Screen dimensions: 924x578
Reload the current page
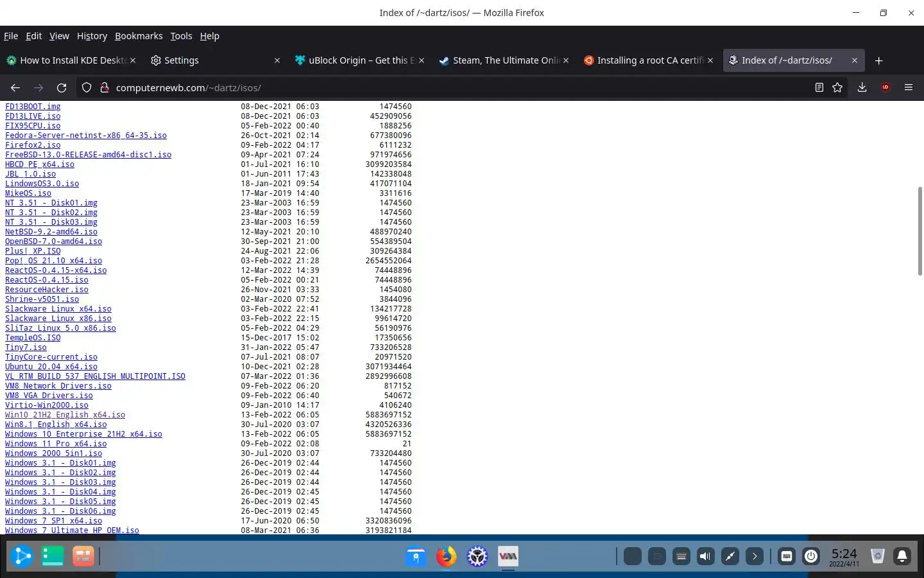(x=62, y=87)
